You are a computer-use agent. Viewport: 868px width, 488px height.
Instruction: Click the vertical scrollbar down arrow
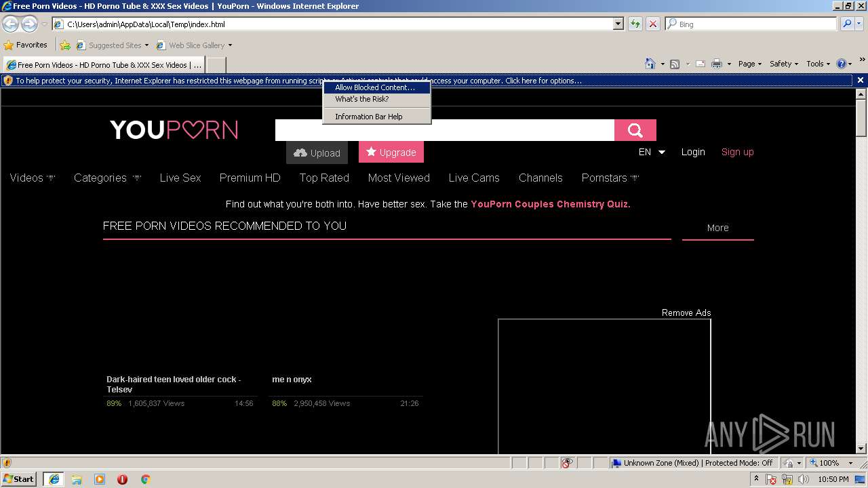pyautogui.click(x=862, y=448)
